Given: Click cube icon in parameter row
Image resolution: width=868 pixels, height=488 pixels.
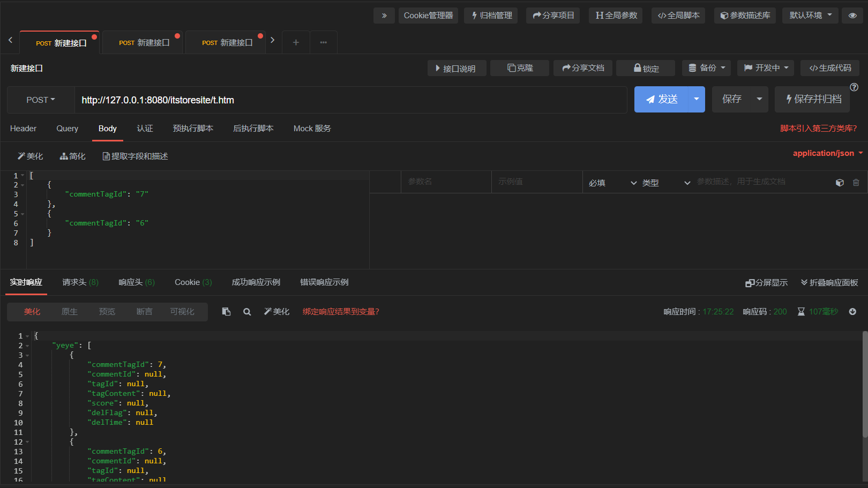Looking at the screenshot, I should [840, 183].
